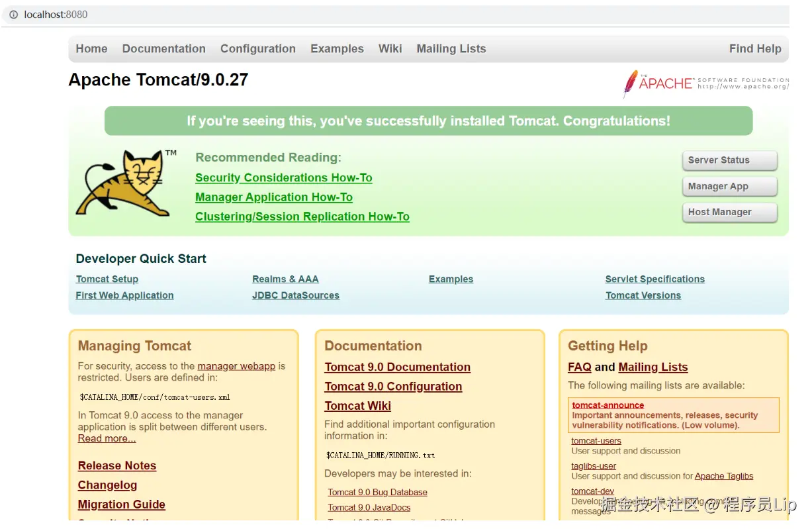The height and width of the screenshot is (529, 812).
Task: Click the localhost:8080 address field
Action: point(397,15)
